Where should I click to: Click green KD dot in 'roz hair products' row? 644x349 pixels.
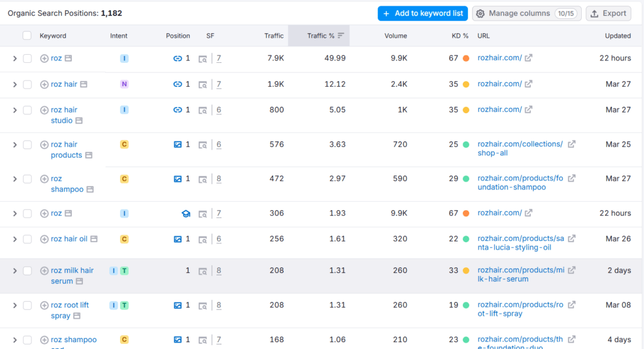pos(466,145)
